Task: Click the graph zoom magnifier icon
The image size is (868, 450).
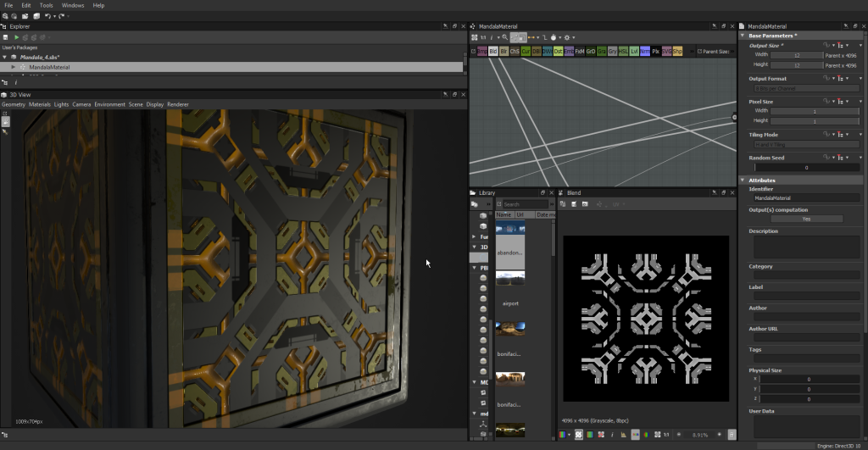Action: (x=505, y=37)
